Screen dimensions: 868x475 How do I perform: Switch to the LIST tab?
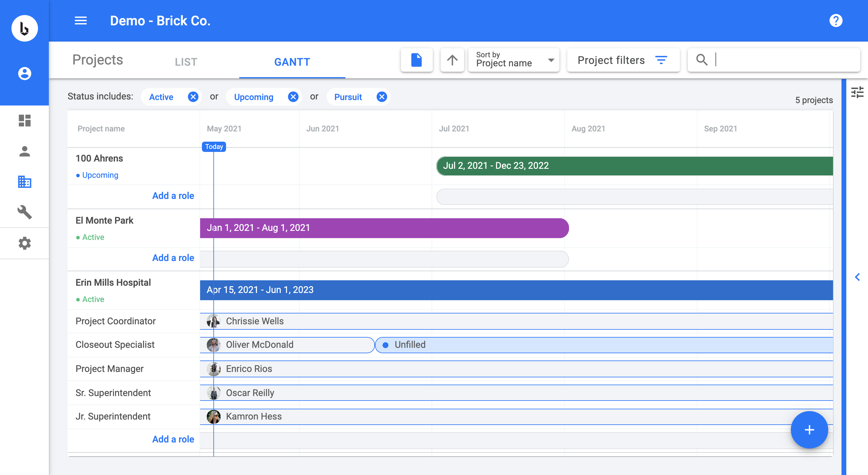(x=186, y=62)
